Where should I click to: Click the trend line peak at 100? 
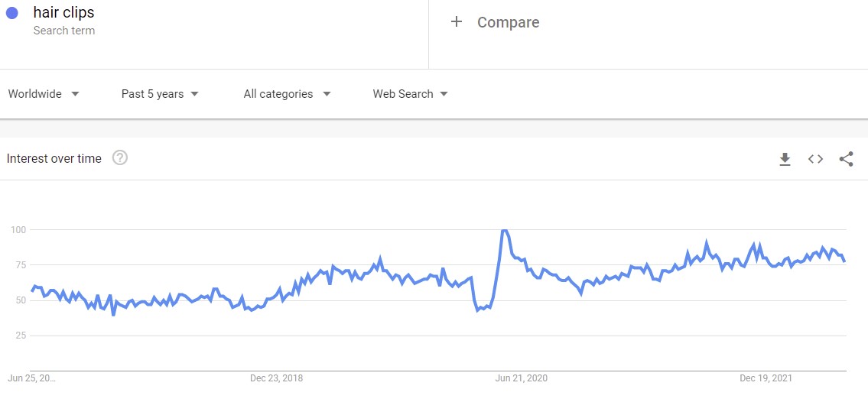coord(504,230)
